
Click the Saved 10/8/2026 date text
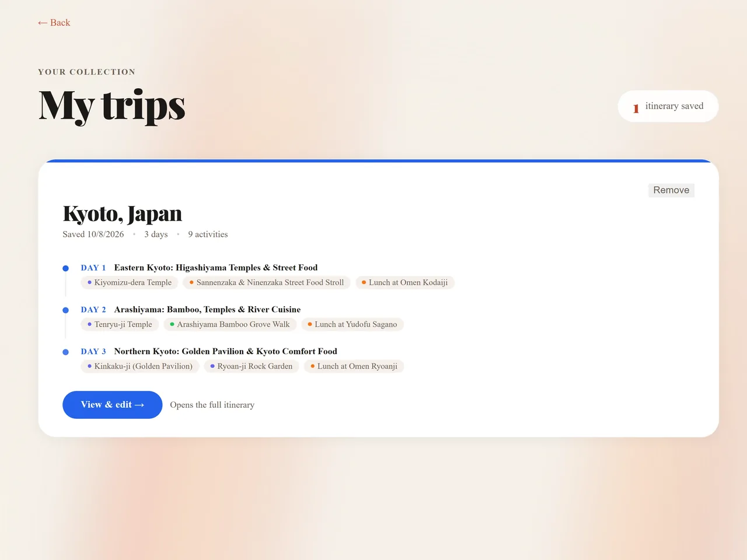(x=93, y=235)
